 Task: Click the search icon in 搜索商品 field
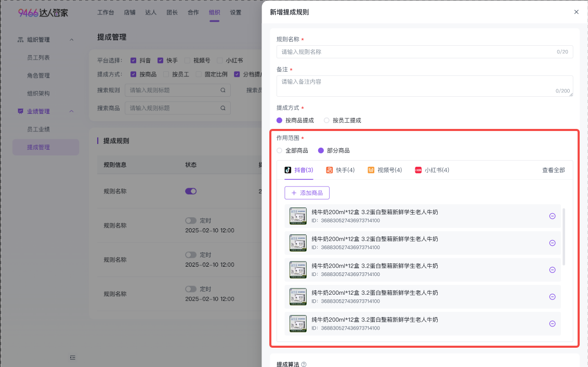tap(223, 108)
